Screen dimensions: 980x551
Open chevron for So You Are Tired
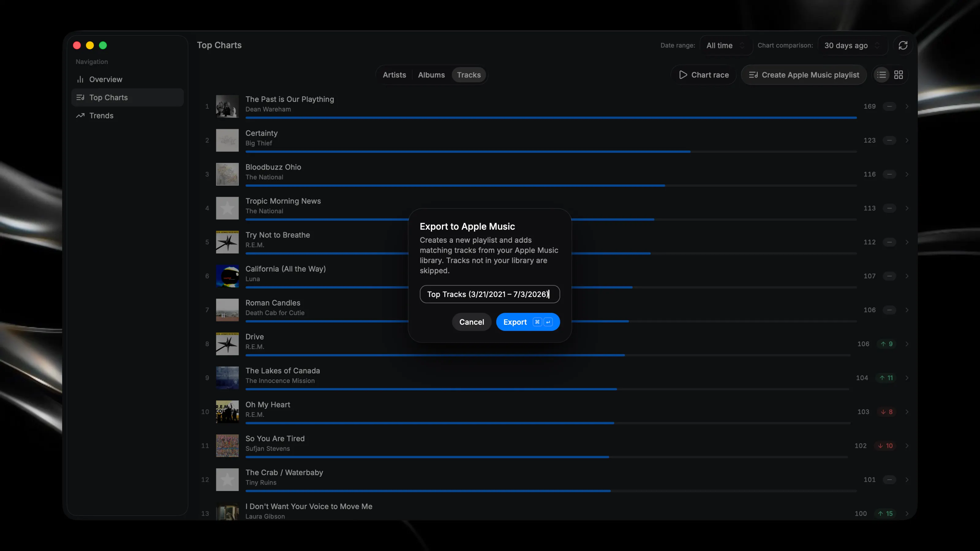[907, 446]
